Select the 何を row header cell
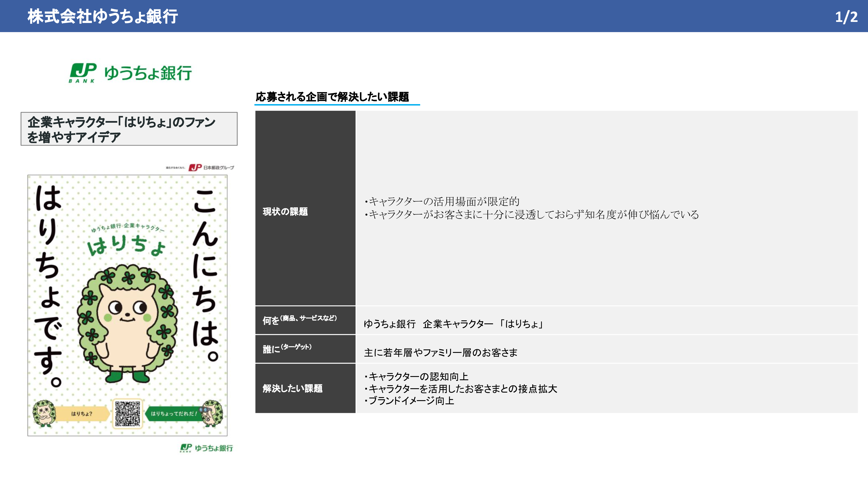 [305, 320]
